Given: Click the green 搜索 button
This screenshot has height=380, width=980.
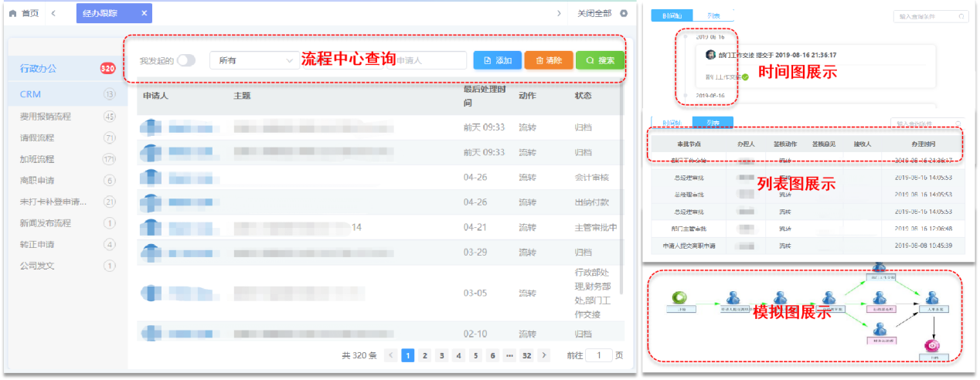Looking at the screenshot, I should [600, 60].
